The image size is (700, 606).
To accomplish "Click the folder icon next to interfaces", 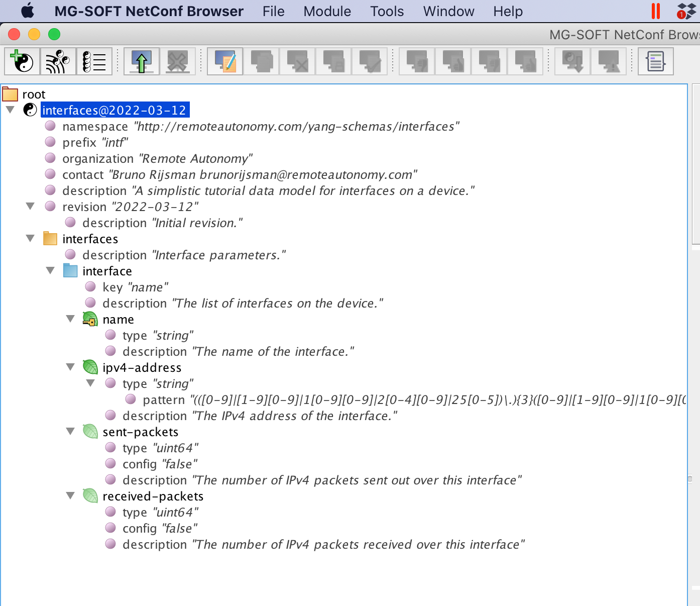I will pos(50,238).
